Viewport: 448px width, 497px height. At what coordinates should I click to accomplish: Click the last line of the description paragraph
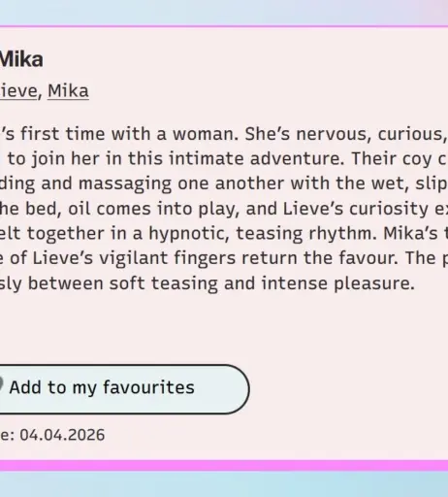[208, 283]
